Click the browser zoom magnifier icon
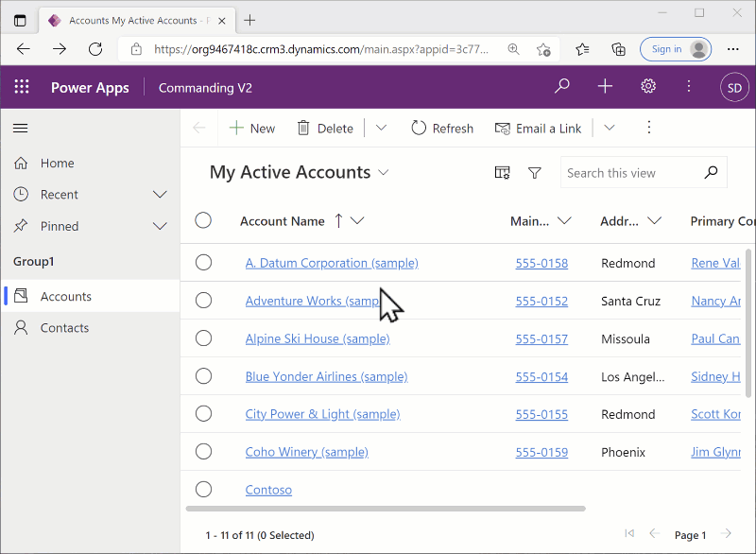The height and width of the screenshot is (554, 756). (x=513, y=49)
